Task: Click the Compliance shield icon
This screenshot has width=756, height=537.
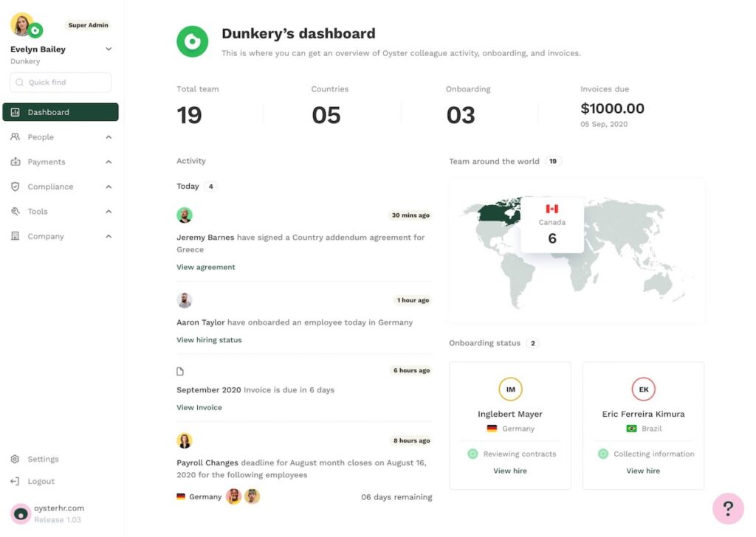Action: [x=15, y=187]
